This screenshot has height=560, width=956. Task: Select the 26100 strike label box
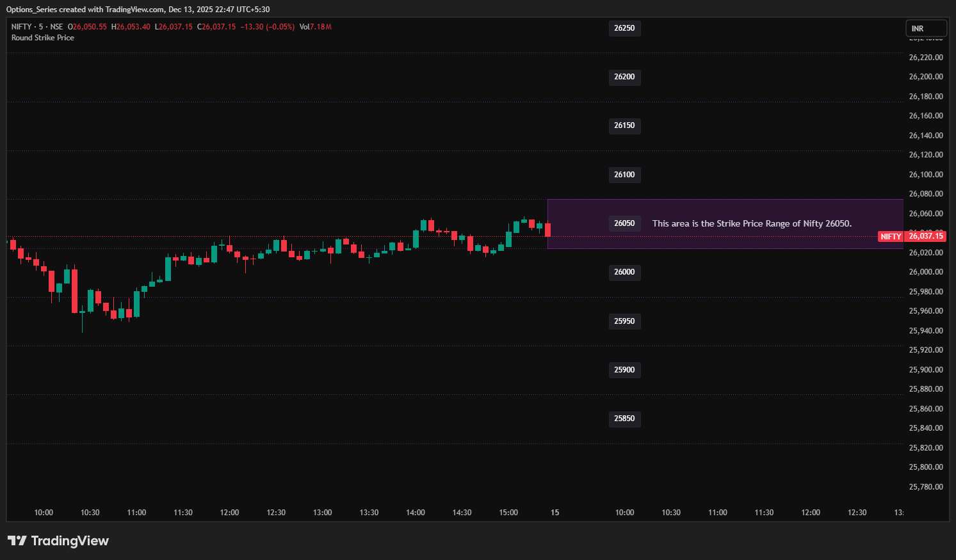tap(624, 175)
